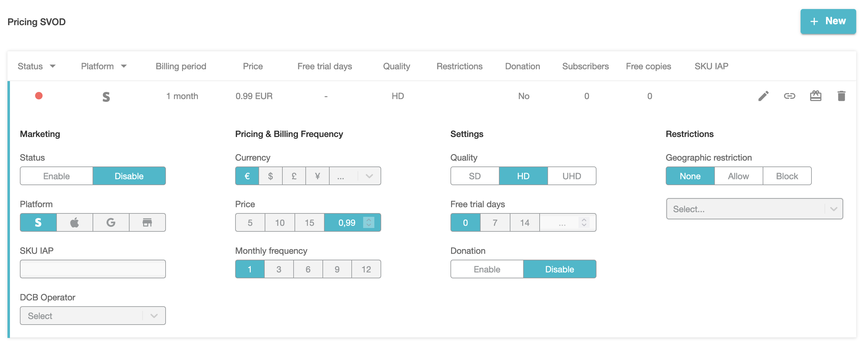
Task: Open the gift card icon in the row
Action: [x=815, y=96]
